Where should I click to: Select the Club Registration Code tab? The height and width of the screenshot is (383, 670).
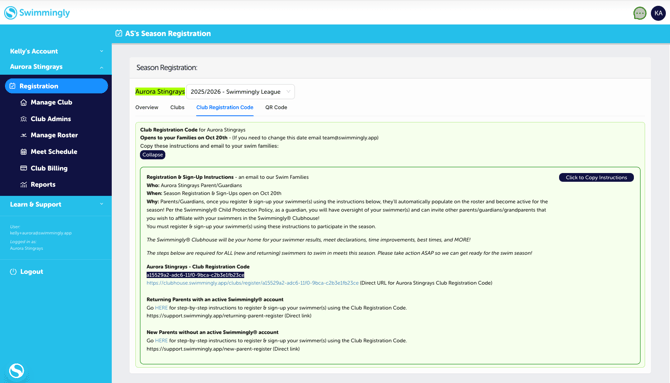coord(225,107)
